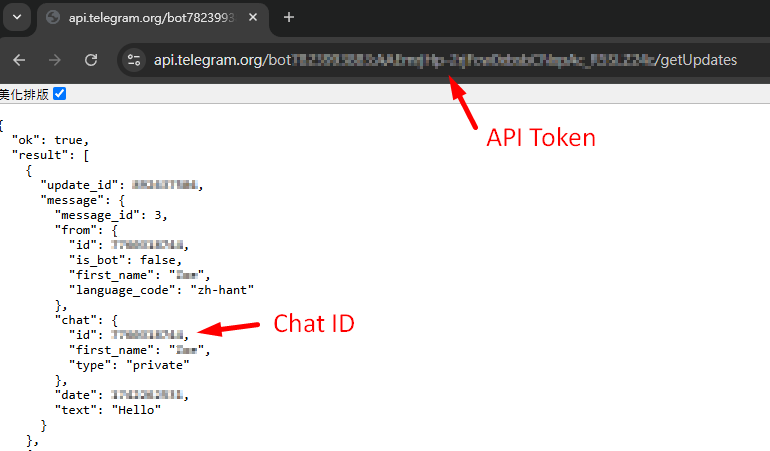Toggle the 美化排版 pretty-print checkbox
The height and width of the screenshot is (451, 770).
pos(59,94)
